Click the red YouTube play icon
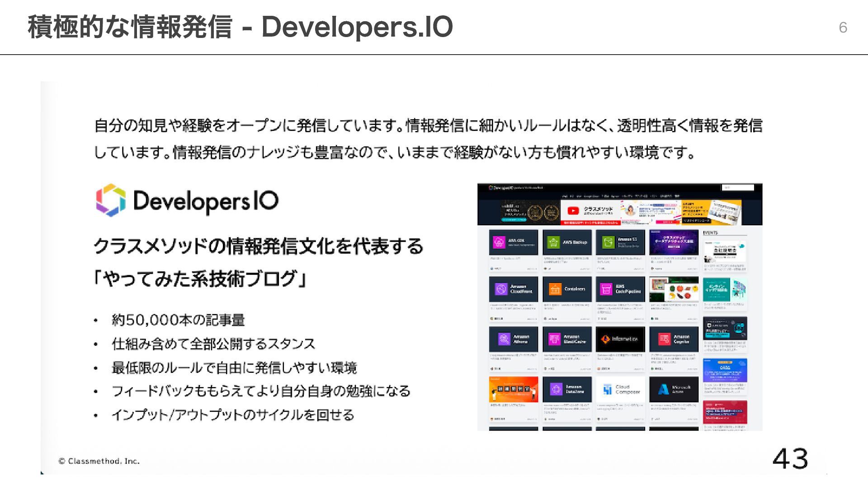 [x=573, y=211]
